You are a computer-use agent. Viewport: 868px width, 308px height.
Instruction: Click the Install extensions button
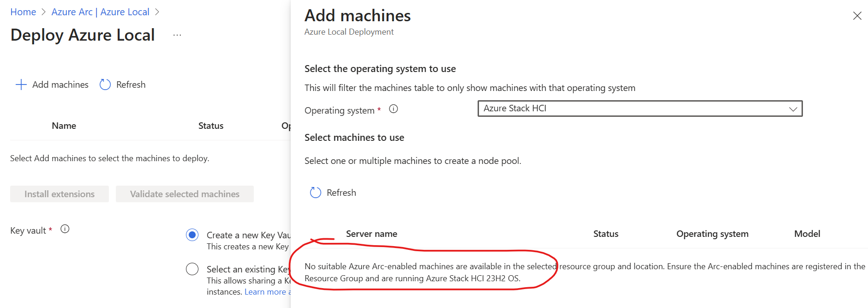pyautogui.click(x=60, y=194)
